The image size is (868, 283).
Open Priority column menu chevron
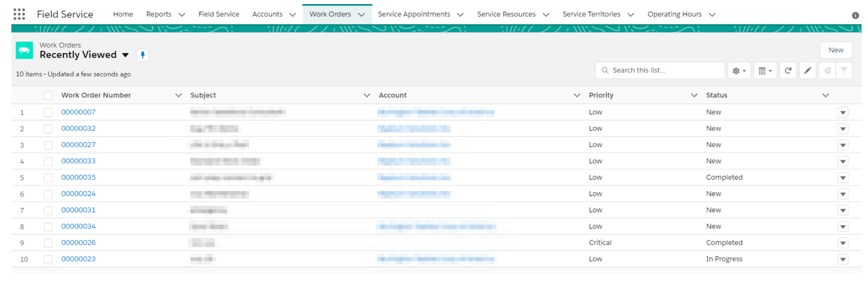tap(694, 95)
